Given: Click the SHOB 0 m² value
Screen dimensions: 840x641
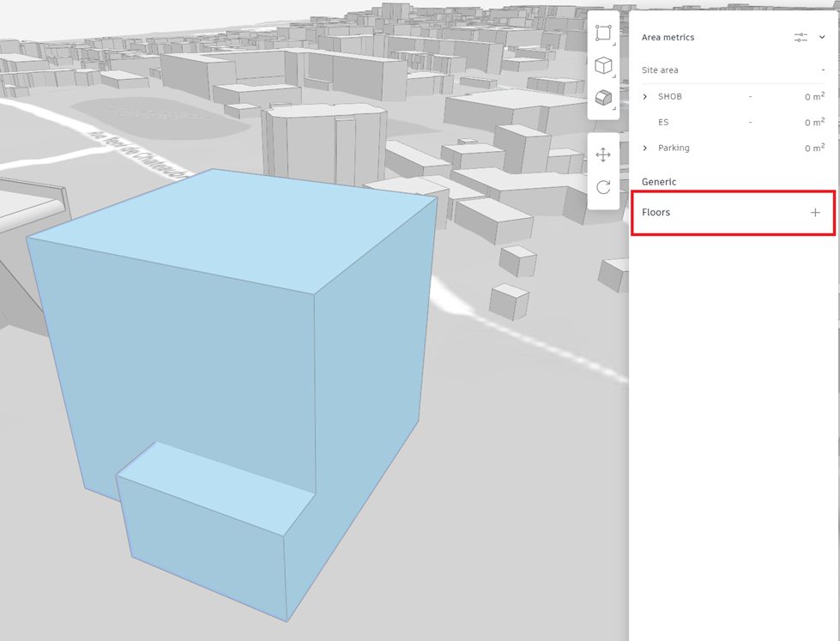Looking at the screenshot, I should [814, 97].
